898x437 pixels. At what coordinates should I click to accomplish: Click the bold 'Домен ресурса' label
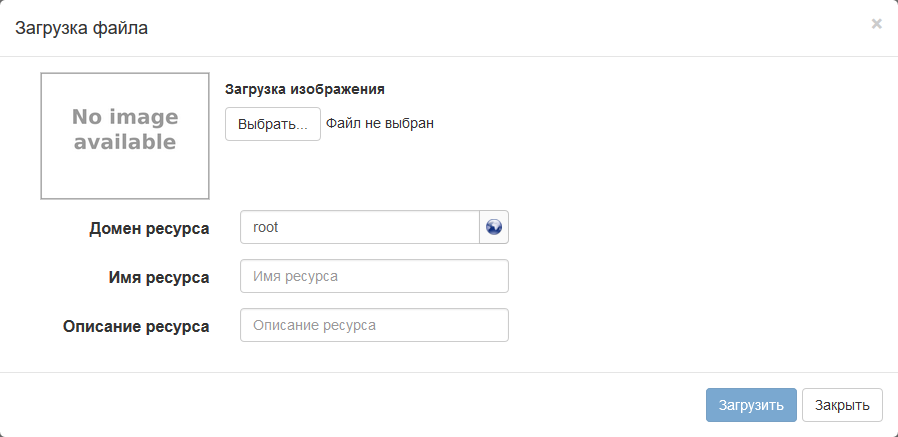click(x=149, y=228)
